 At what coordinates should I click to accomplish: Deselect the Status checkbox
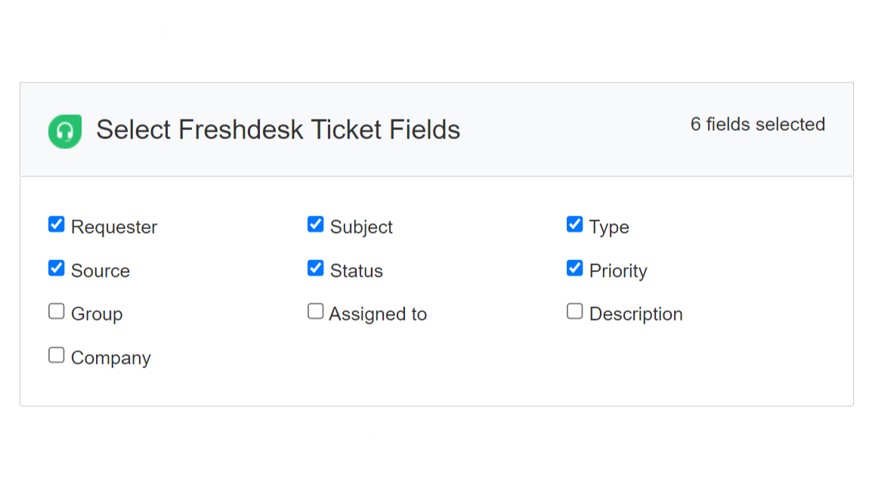coord(316,268)
